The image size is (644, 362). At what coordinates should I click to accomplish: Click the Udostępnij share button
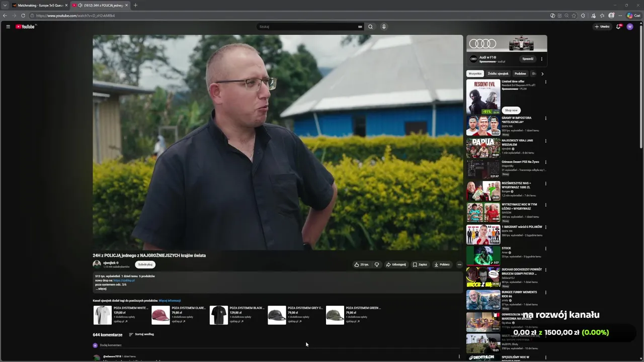[x=396, y=264]
